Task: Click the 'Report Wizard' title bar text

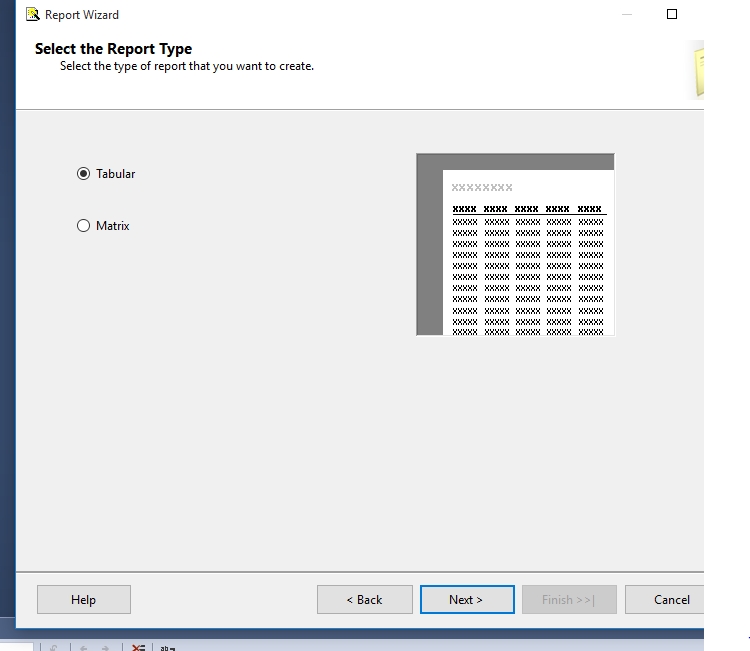Action: pyautogui.click(x=82, y=15)
